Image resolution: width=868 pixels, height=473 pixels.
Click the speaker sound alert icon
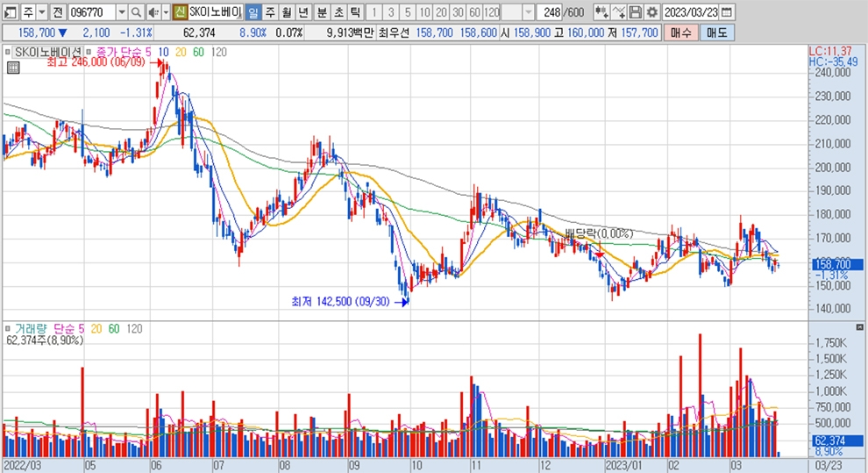point(153,11)
